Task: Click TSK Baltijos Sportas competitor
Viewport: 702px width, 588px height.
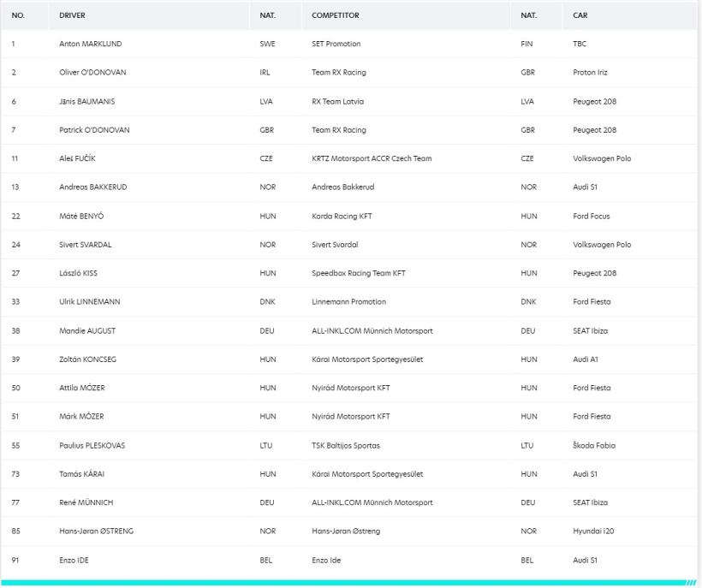Action: click(346, 445)
